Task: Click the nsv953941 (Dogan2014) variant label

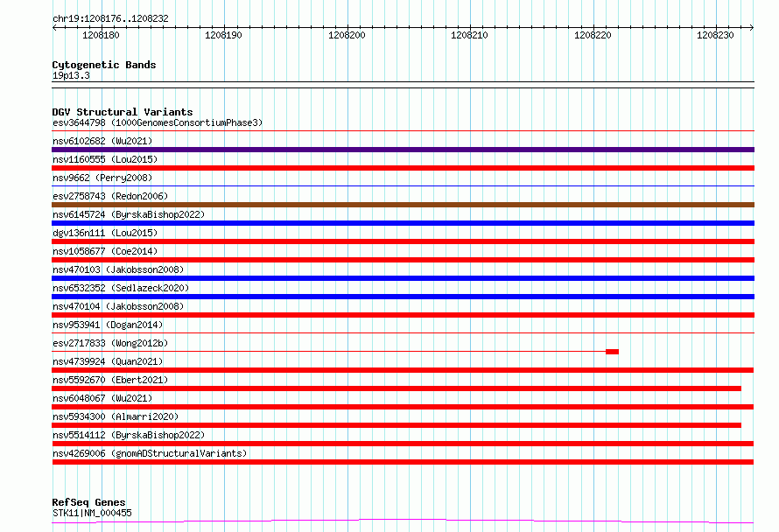Action: 108,325
